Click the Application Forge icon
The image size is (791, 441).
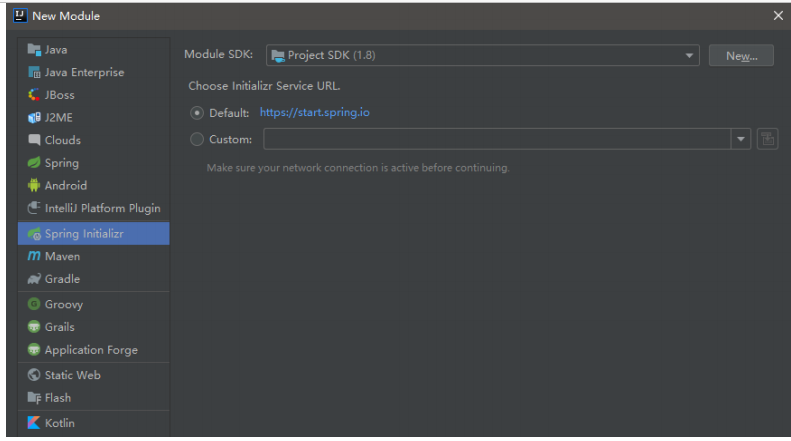point(34,349)
